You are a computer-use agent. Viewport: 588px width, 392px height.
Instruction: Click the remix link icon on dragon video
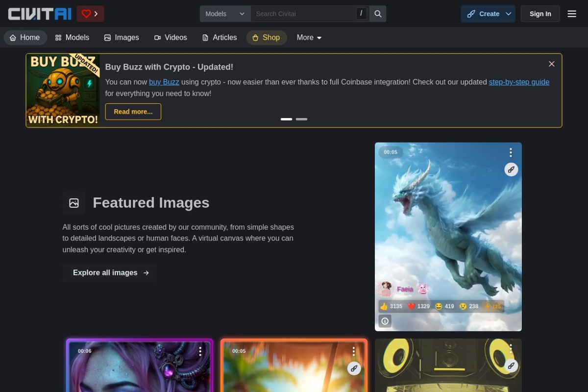point(511,170)
